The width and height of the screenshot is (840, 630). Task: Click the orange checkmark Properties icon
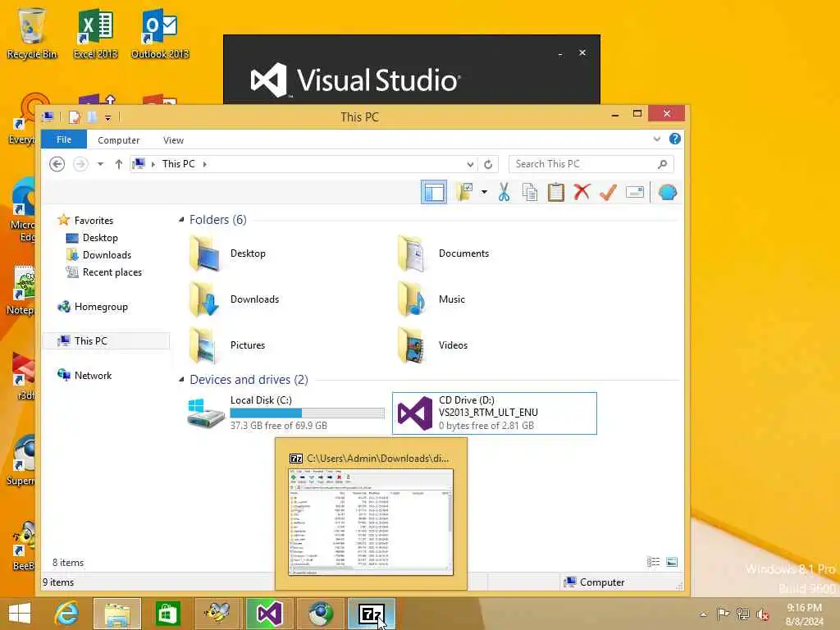[608, 192]
